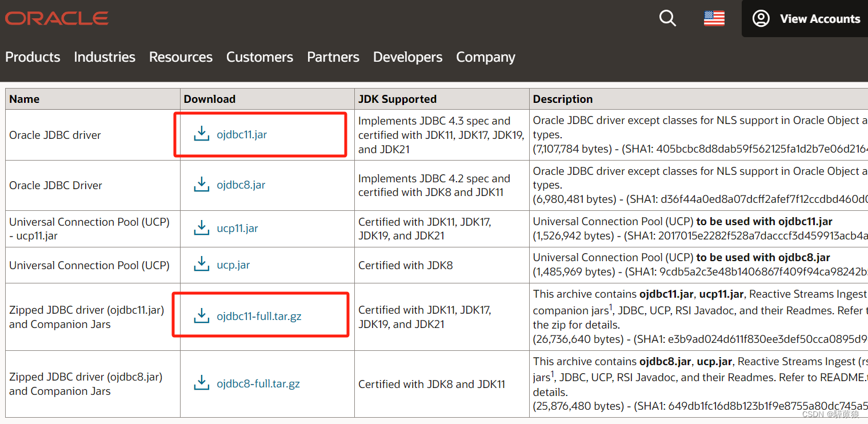Open the Products menu
Screen dimensions: 868x424
33,57
